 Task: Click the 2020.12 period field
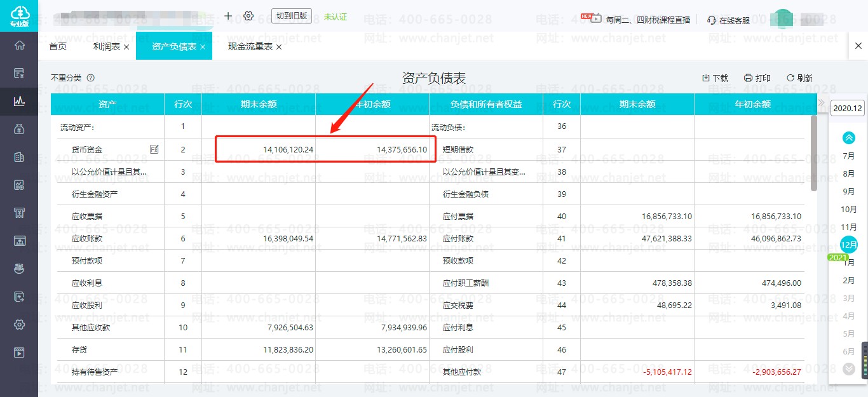pyautogui.click(x=848, y=108)
